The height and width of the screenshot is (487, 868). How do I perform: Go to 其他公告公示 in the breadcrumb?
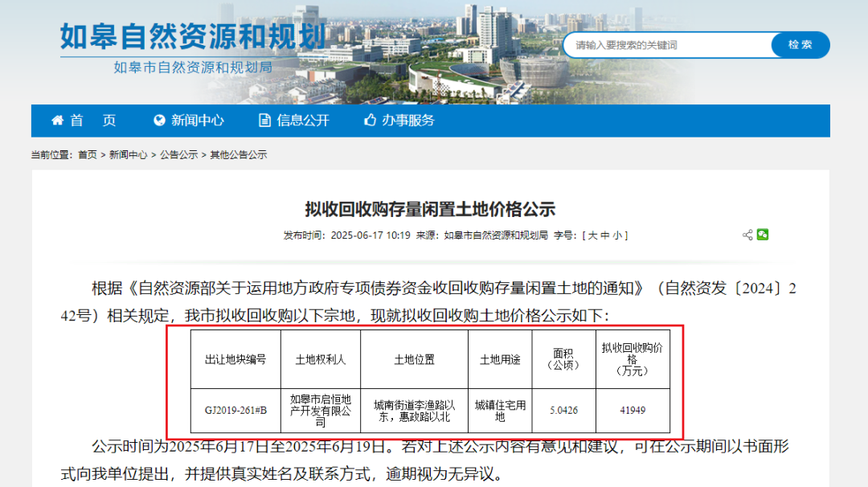(239, 155)
